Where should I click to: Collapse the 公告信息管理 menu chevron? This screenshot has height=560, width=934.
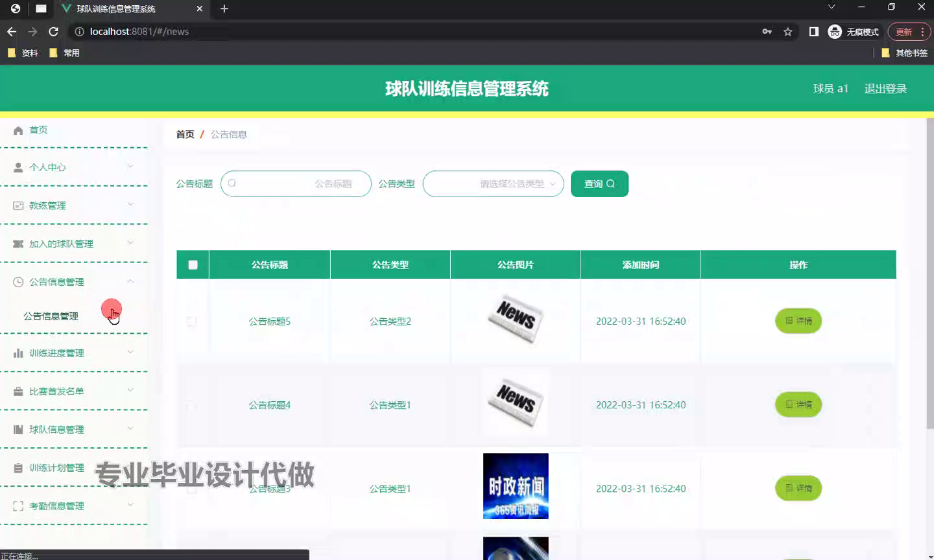pyautogui.click(x=130, y=282)
